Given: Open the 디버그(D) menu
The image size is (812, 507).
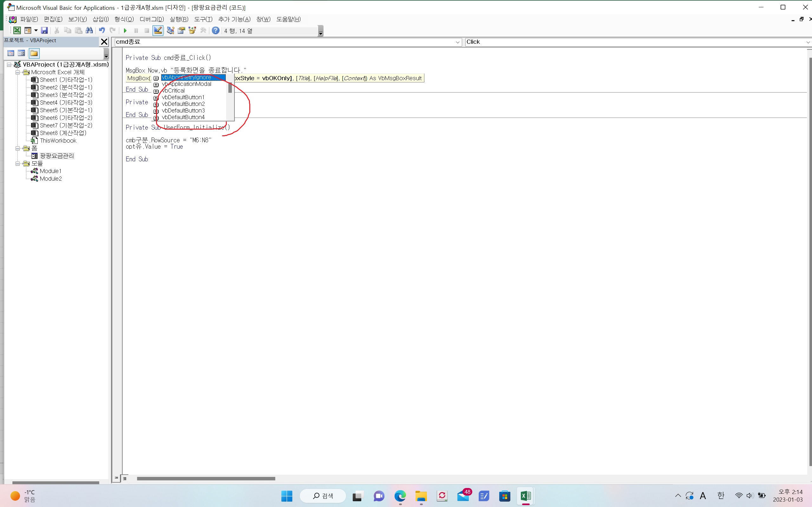Looking at the screenshot, I should coord(152,19).
